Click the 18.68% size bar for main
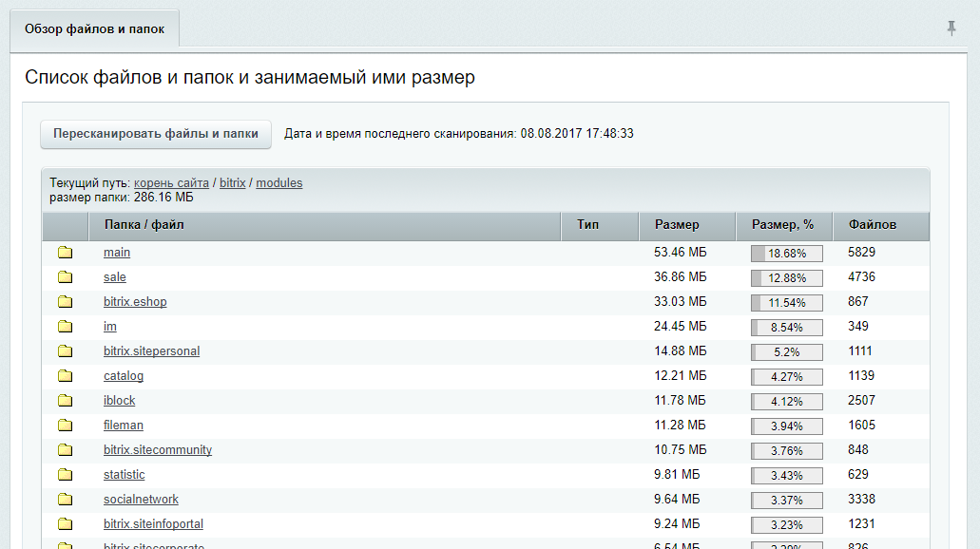This screenshot has width=980, height=549. tap(786, 254)
